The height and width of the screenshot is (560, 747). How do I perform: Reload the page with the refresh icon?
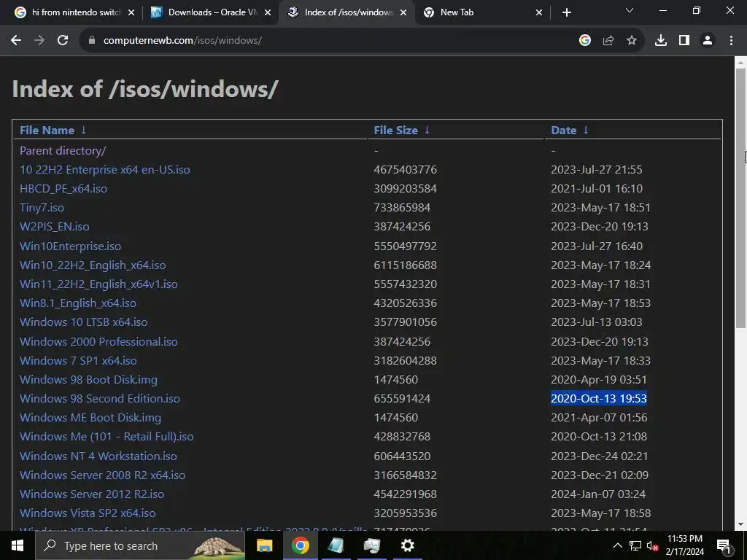[63, 41]
